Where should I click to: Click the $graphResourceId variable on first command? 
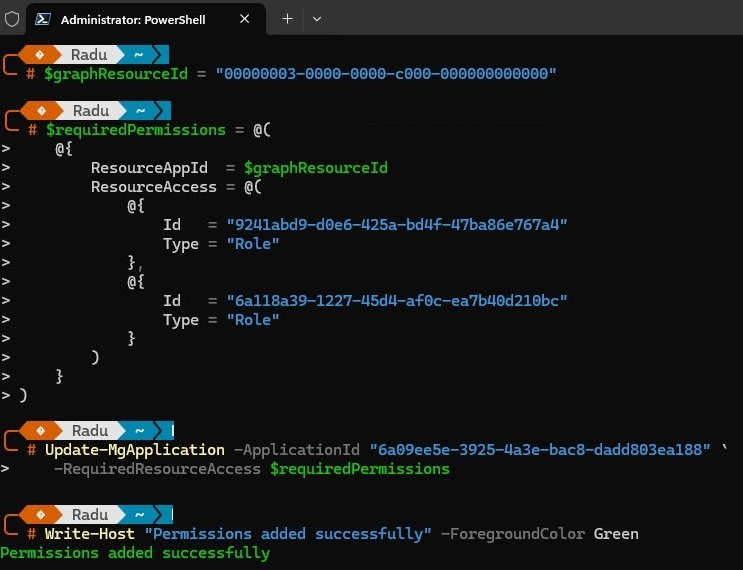pos(110,74)
